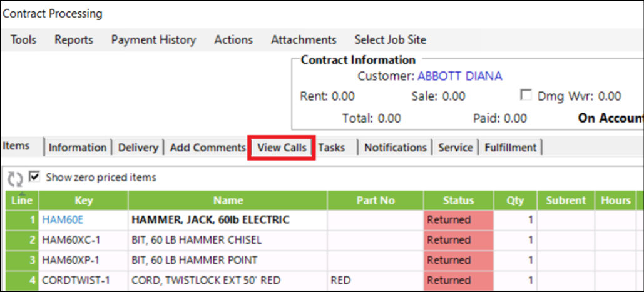
Task: Toggle the Dmg Wvr checkbox
Action: (x=526, y=96)
